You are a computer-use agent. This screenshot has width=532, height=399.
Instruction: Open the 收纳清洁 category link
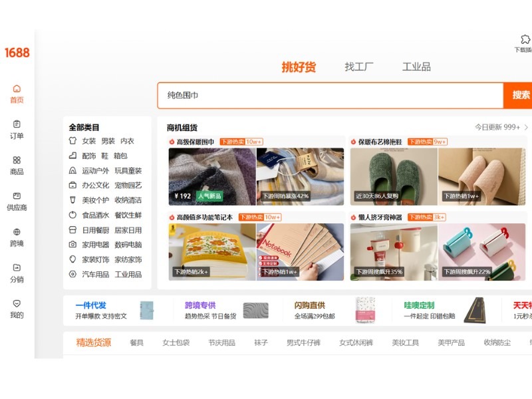click(128, 200)
